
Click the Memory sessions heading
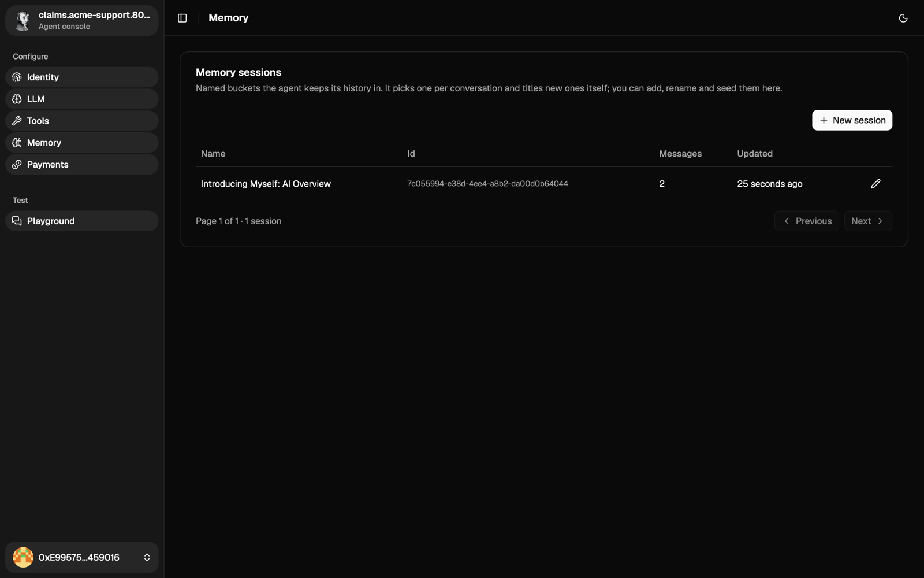point(239,72)
